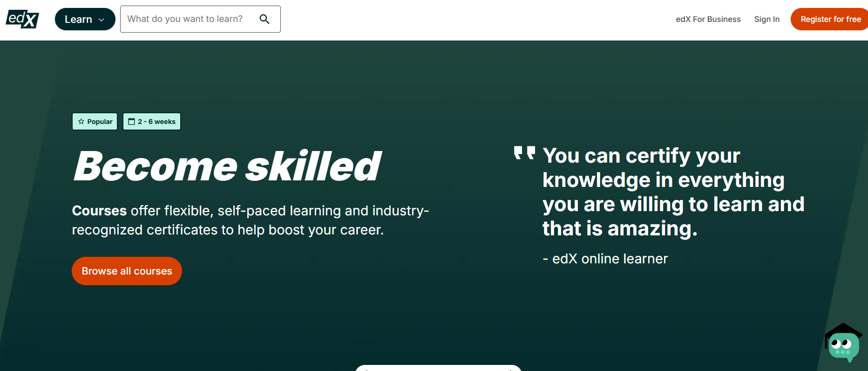Screen dimensions: 868x371
Task: Click the bold 'Courses' word in description
Action: tap(99, 211)
